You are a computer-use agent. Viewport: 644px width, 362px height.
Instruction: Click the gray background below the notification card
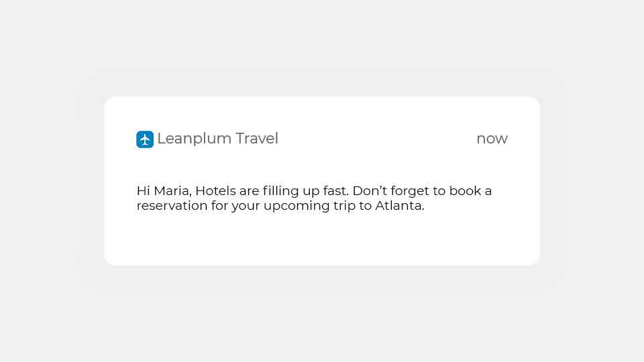(322, 315)
